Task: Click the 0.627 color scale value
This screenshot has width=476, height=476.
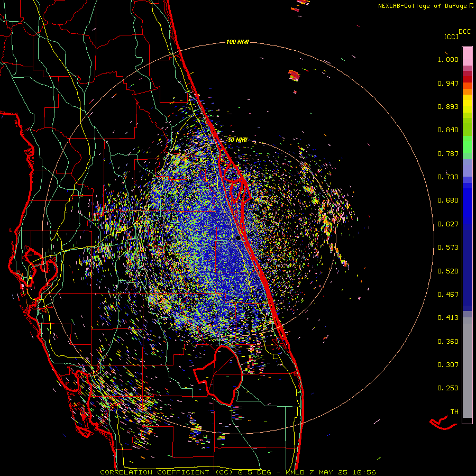Action: click(448, 224)
